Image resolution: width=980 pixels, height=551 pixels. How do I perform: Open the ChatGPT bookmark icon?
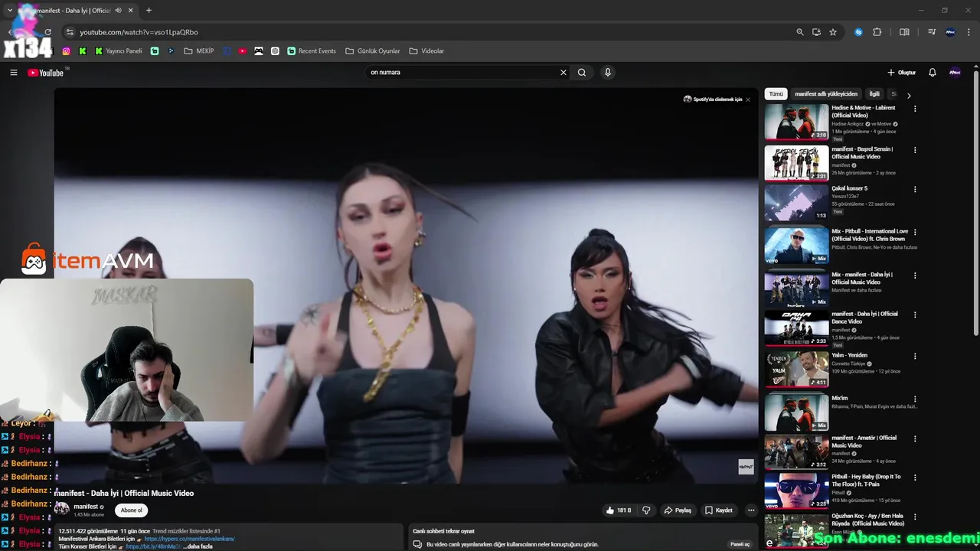tap(275, 51)
